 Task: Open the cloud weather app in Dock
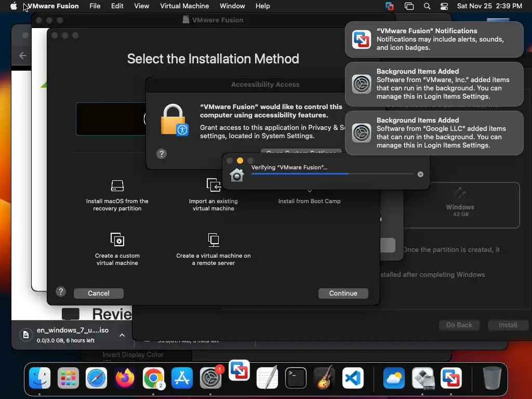pyautogui.click(x=394, y=378)
